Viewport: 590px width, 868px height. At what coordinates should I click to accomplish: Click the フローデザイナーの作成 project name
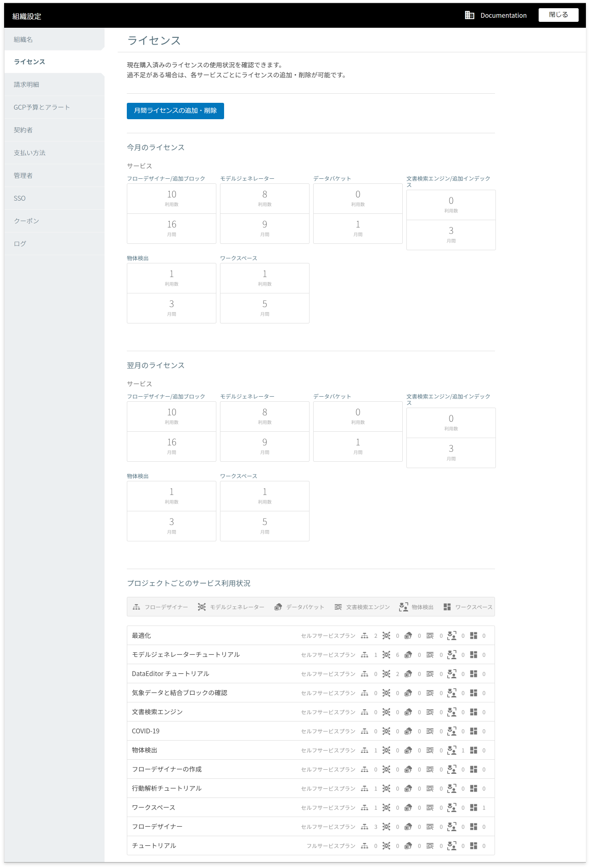[x=167, y=769]
